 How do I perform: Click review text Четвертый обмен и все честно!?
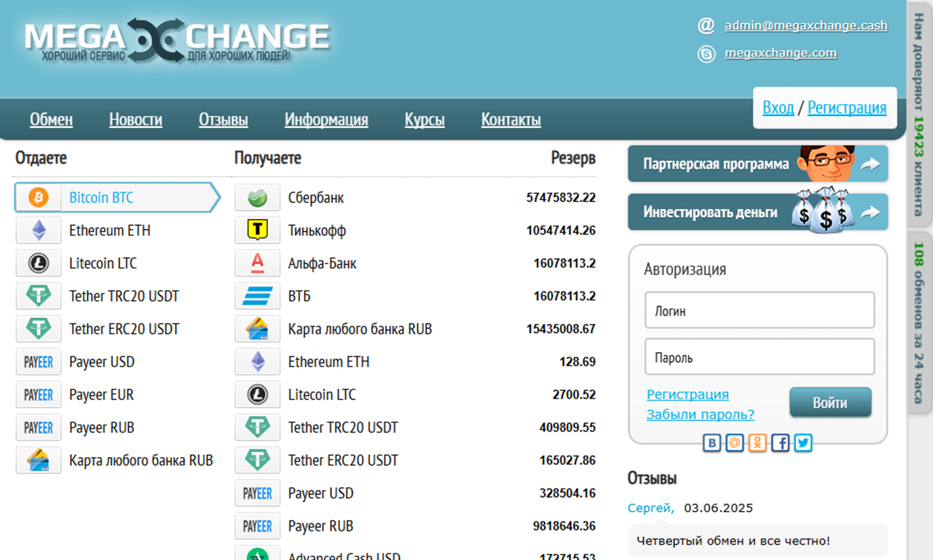[733, 541]
